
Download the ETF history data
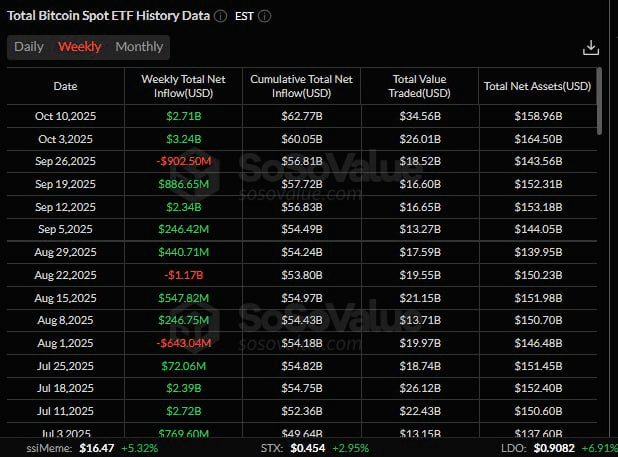coord(590,47)
